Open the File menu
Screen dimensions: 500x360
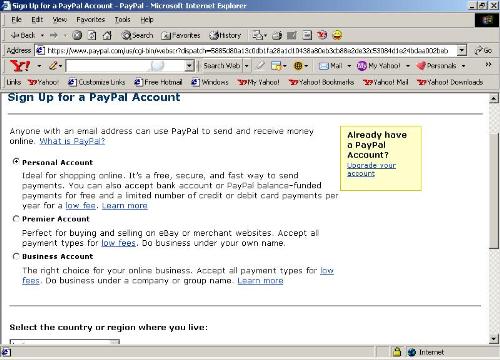(x=16, y=20)
